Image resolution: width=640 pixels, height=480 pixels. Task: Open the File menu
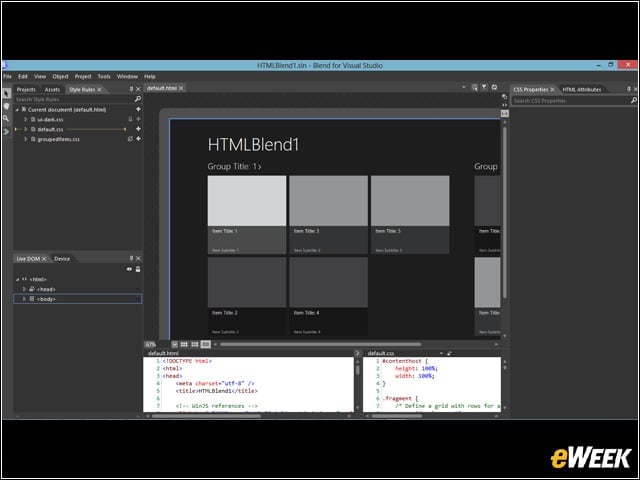point(7,76)
